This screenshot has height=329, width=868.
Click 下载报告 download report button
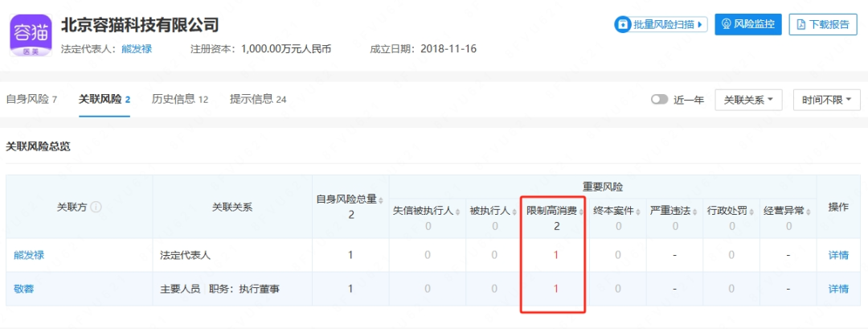coord(823,24)
